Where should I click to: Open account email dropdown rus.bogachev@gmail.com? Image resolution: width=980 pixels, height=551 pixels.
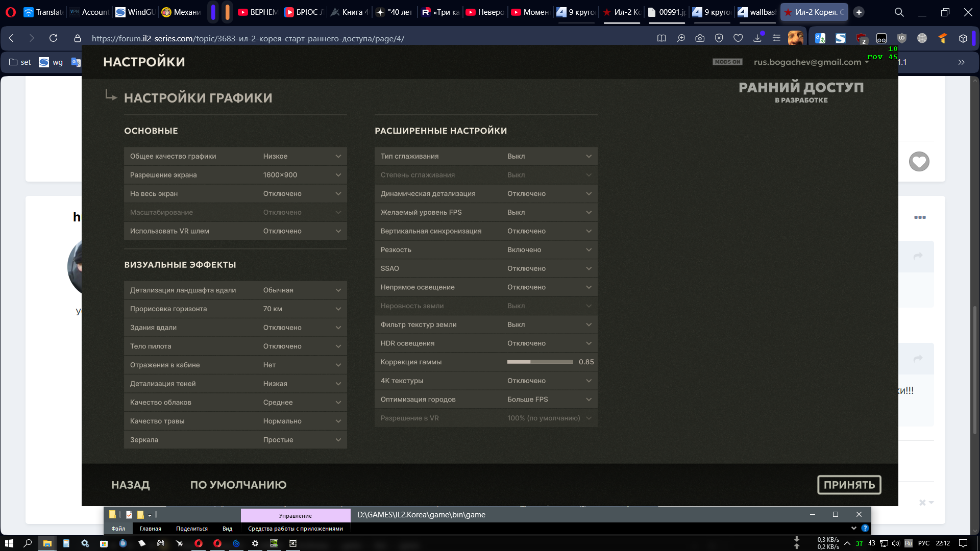tap(812, 62)
